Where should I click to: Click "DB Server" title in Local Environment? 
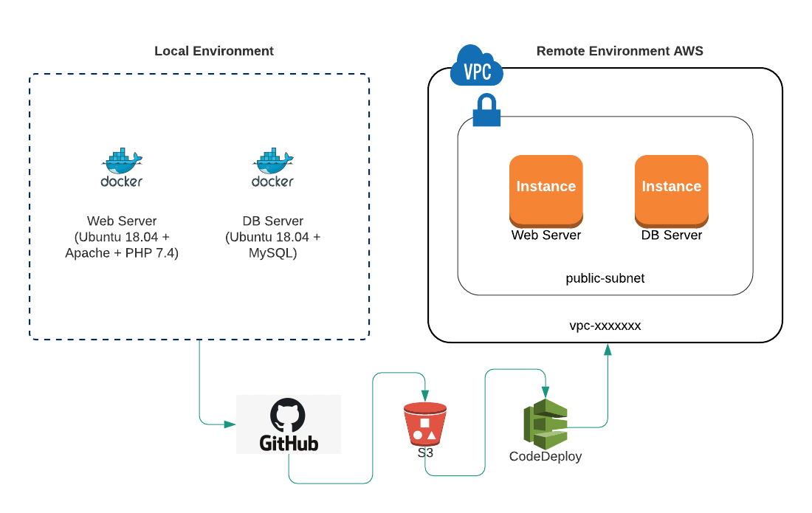point(273,221)
